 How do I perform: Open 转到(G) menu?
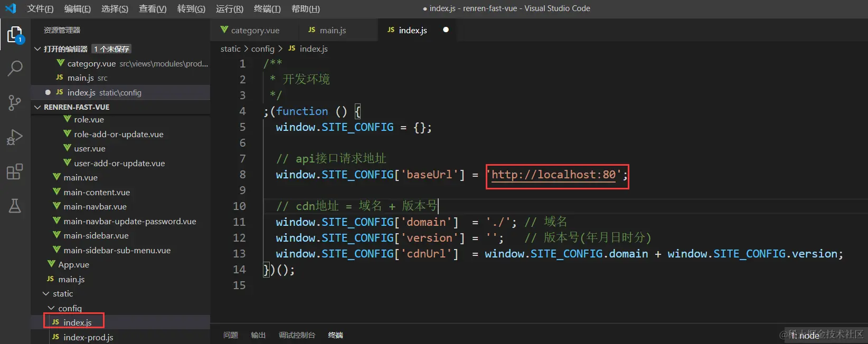(191, 8)
